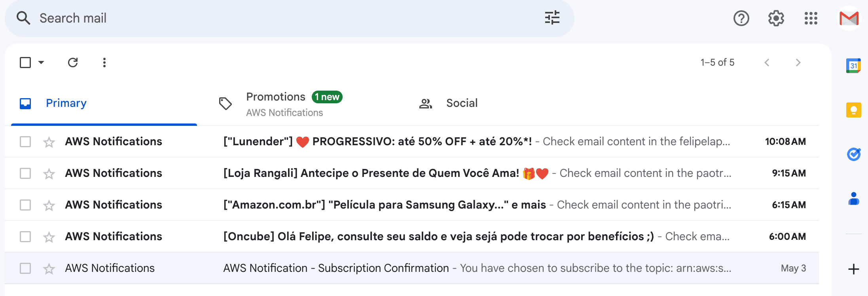This screenshot has height=296, width=868.
Task: Open Contacts side panel icon
Action: [x=853, y=199]
